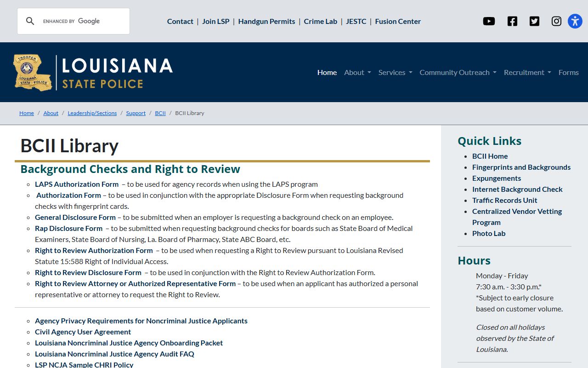Open the Rap Disclosure Form
Screen dimensions: 588x368
click(x=68, y=228)
